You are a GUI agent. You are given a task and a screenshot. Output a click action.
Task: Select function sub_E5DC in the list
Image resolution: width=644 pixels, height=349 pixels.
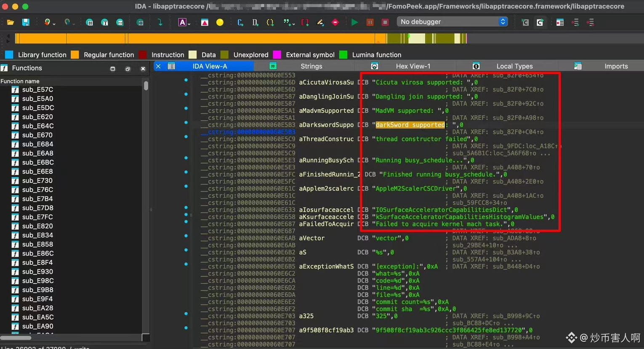tap(38, 107)
